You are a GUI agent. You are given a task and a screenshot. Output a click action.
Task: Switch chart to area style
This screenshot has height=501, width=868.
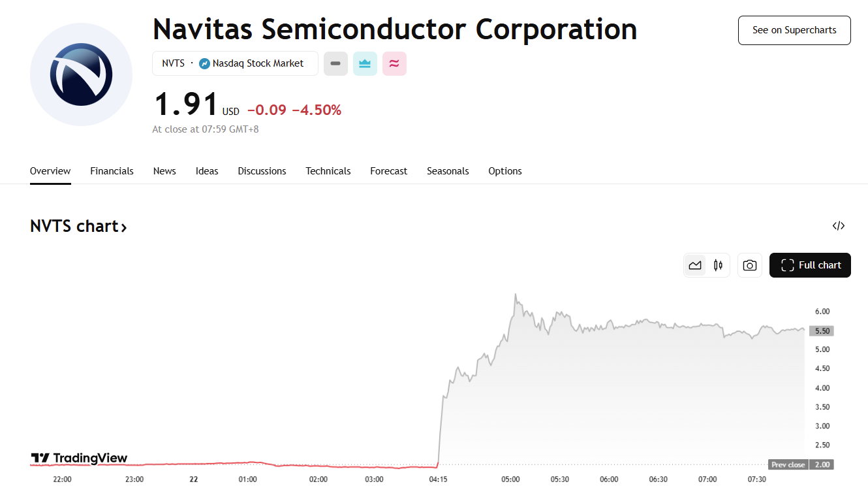point(695,265)
